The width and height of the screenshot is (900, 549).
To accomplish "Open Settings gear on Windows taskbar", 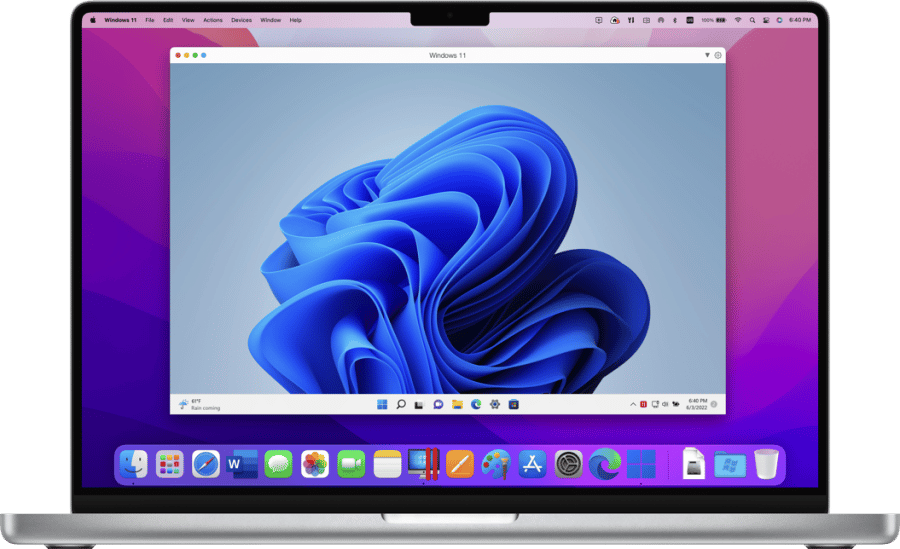I will pos(495,404).
